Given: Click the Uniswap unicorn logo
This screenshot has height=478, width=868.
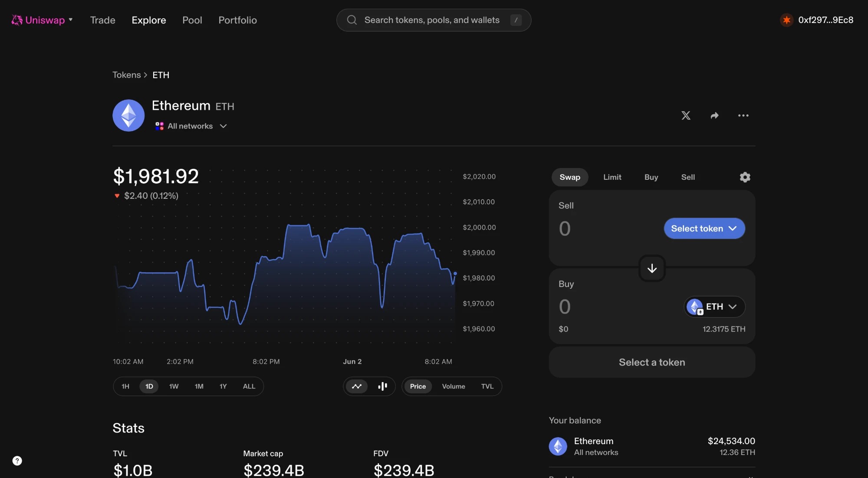Looking at the screenshot, I should coord(17,20).
